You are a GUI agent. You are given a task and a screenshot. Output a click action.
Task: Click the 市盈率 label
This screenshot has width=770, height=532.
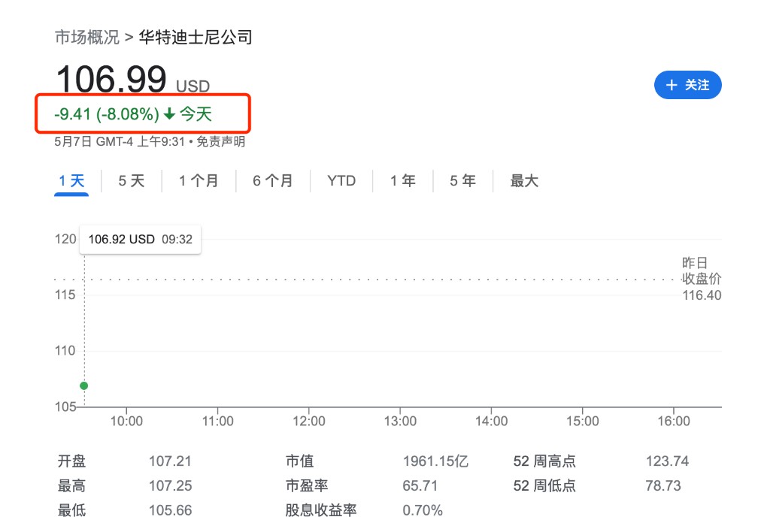307,486
